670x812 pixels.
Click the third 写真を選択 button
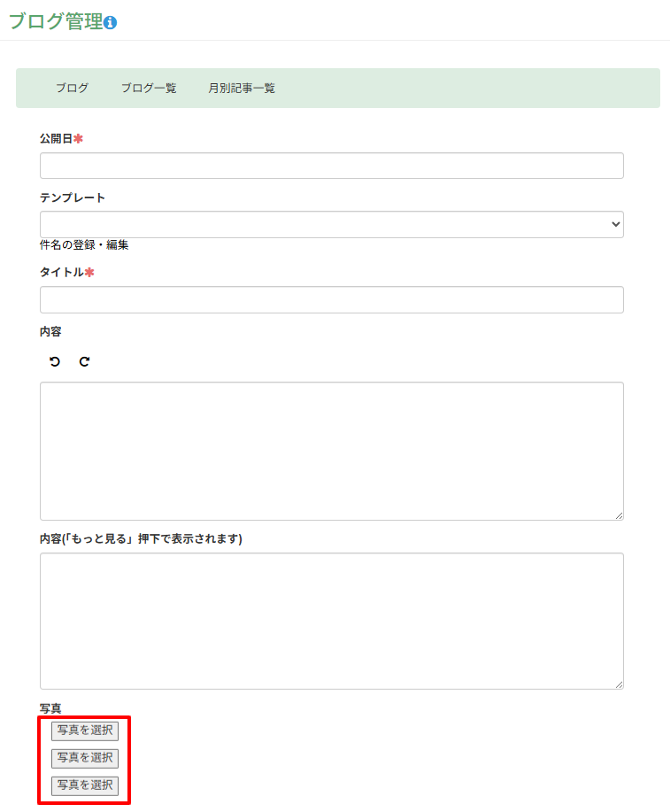click(85, 785)
